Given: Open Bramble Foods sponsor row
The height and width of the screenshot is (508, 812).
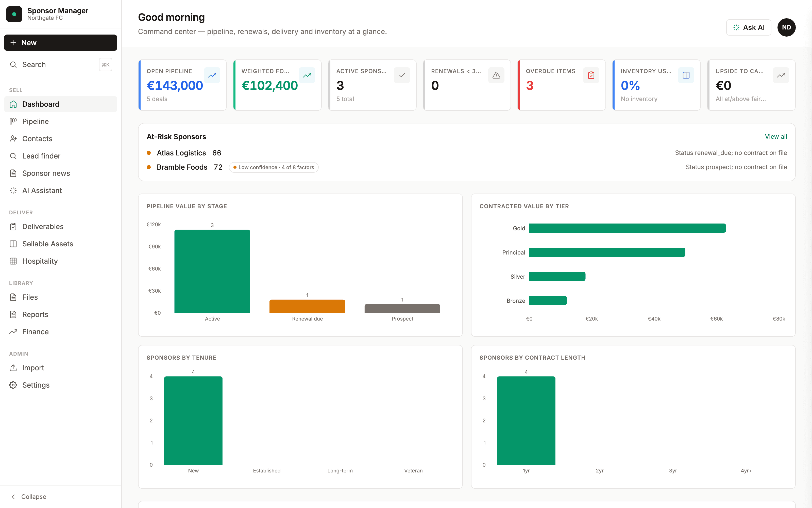Looking at the screenshot, I should [x=466, y=167].
